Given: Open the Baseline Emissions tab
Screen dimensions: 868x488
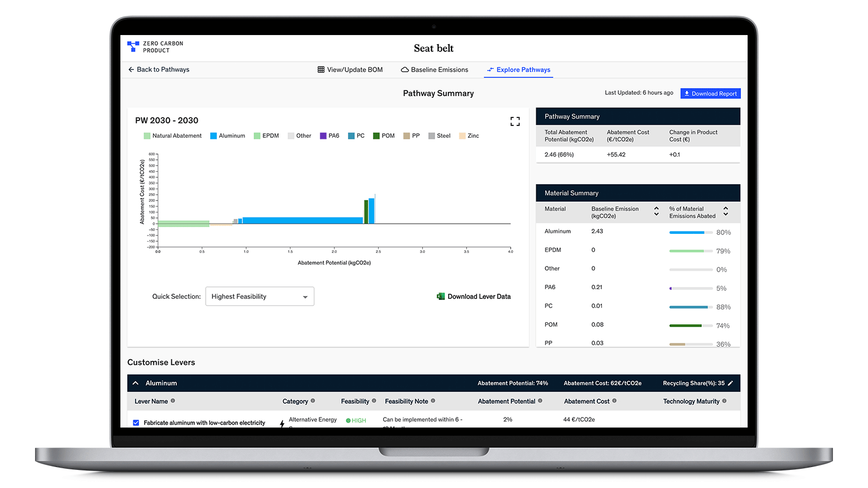Looking at the screenshot, I should click(435, 69).
